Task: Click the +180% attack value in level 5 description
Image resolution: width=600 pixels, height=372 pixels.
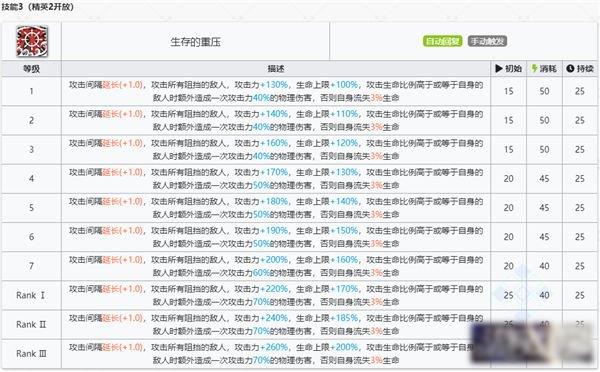Action: tap(274, 201)
